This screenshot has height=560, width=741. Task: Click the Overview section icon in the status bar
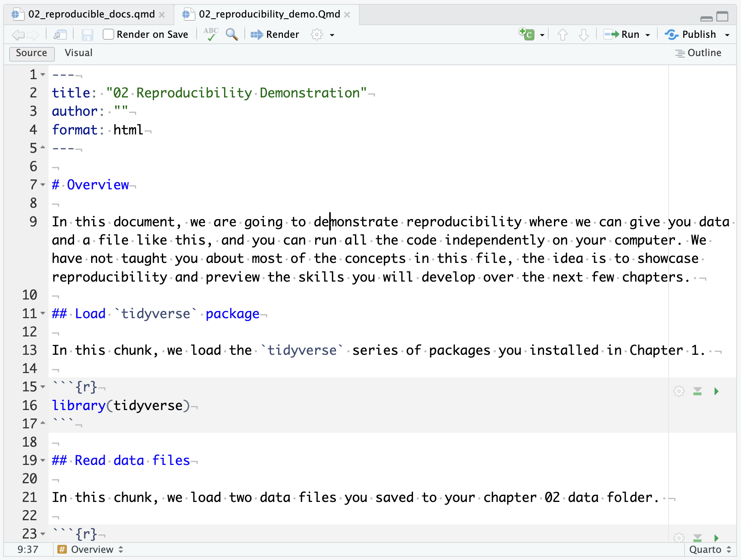[62, 549]
